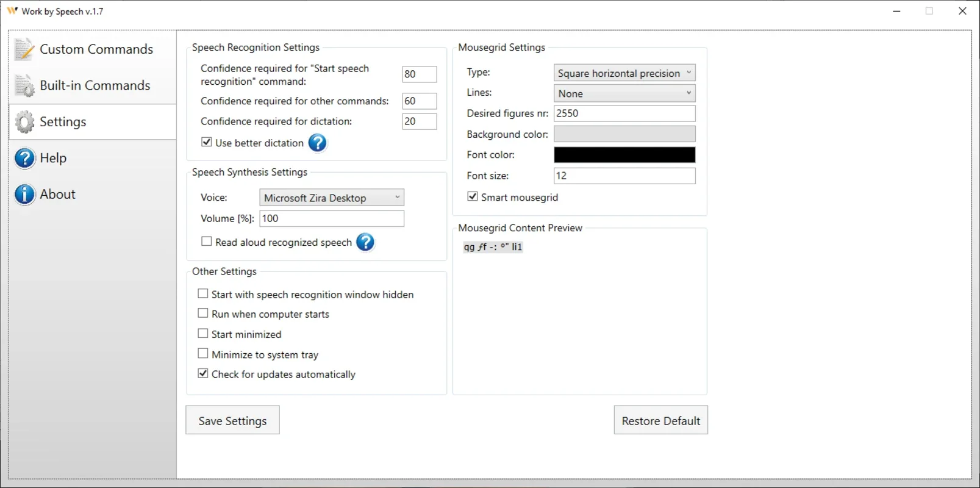Open the Custom Commands tab
This screenshot has width=980, height=488.
pyautogui.click(x=93, y=49)
